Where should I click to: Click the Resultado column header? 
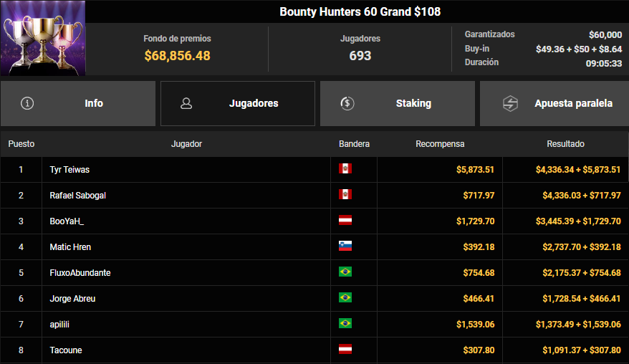click(565, 144)
